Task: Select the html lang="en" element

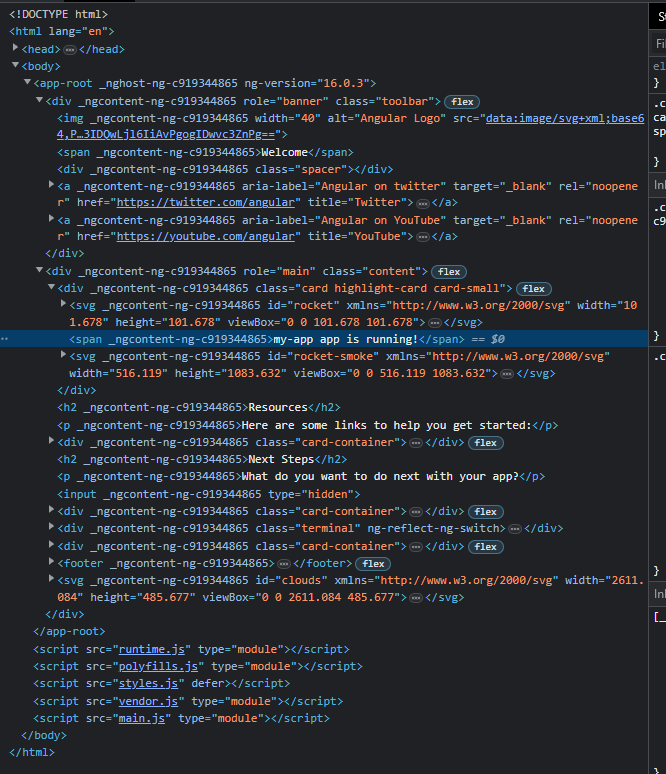Action: pos(62,32)
